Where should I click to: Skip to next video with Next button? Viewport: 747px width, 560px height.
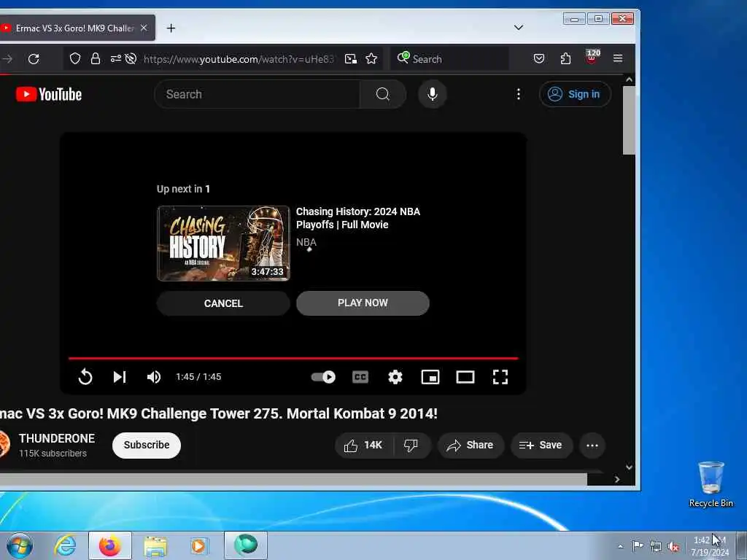(120, 377)
